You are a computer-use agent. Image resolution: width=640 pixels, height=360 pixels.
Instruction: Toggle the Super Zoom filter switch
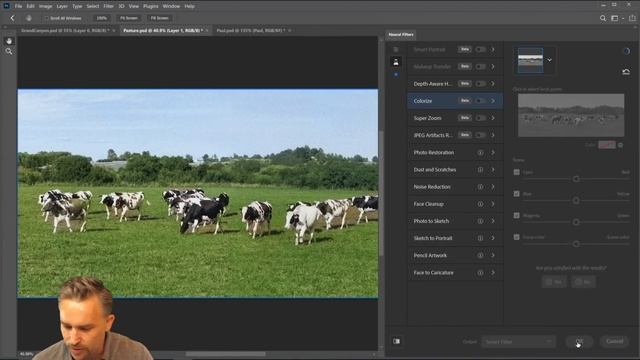pos(481,118)
